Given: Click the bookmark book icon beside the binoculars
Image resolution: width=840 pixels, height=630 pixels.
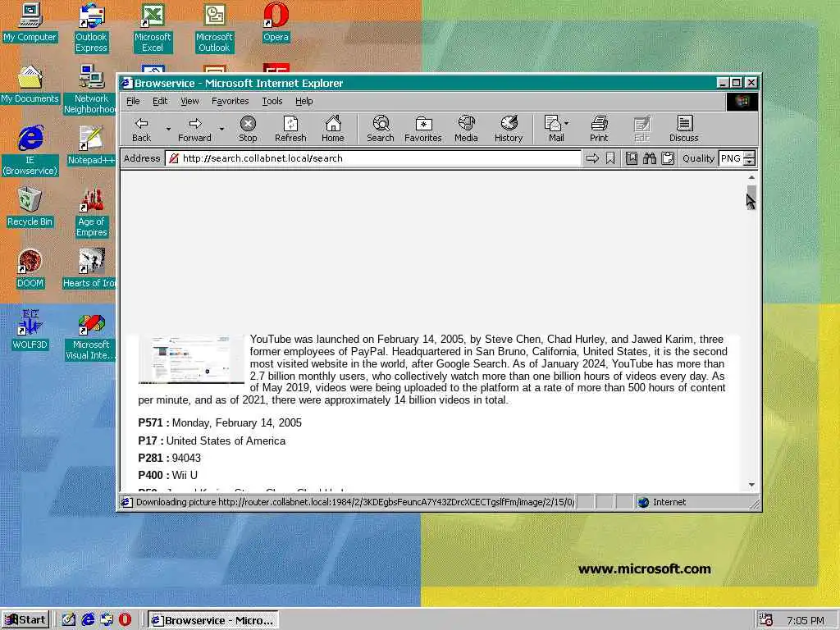Looking at the screenshot, I should click(632, 158).
